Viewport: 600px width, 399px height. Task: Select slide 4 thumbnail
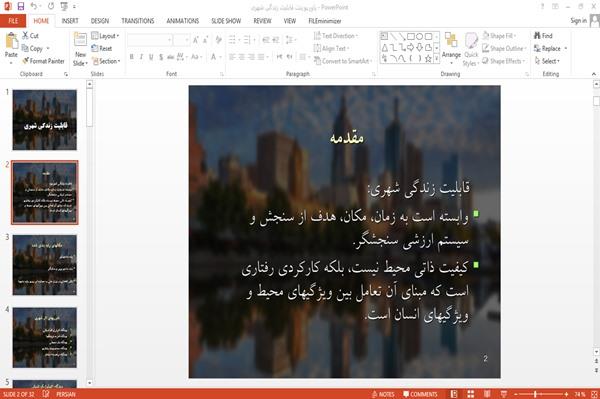(x=45, y=337)
